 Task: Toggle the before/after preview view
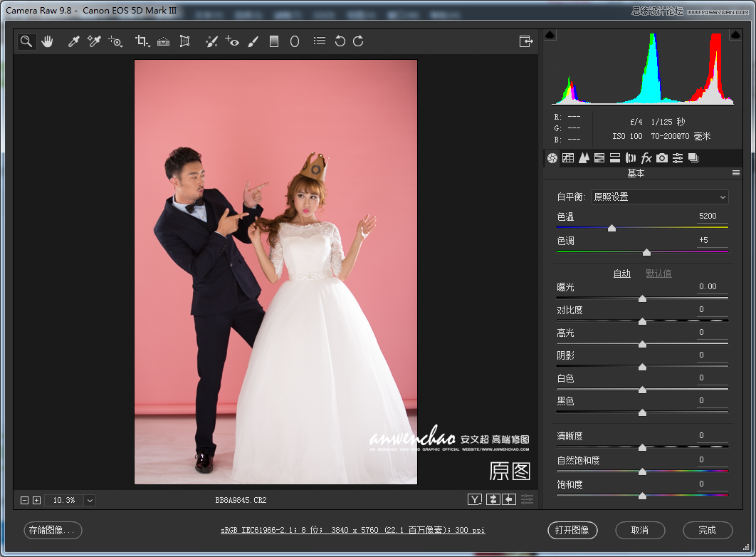[474, 499]
